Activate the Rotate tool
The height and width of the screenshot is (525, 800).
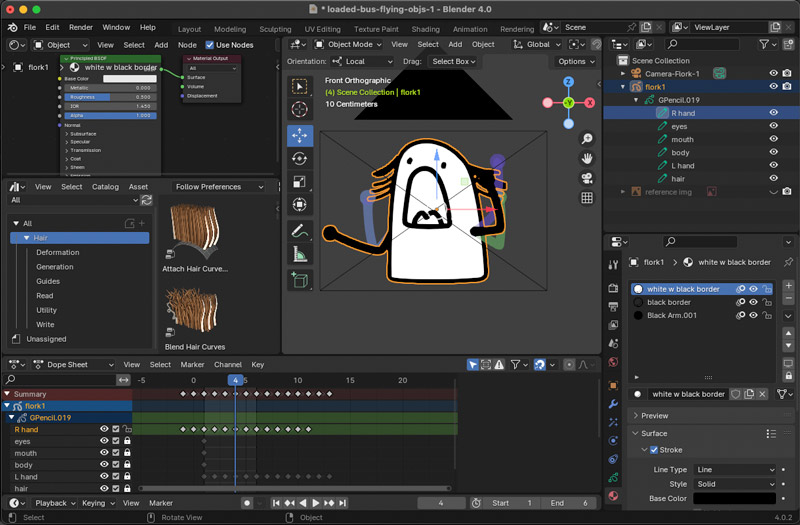pos(299,159)
